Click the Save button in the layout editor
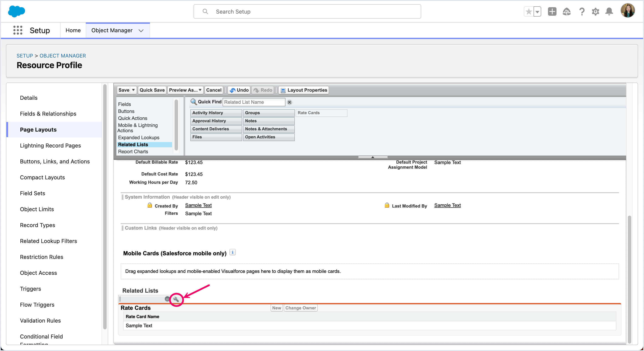This screenshot has height=351, width=644. click(x=124, y=90)
